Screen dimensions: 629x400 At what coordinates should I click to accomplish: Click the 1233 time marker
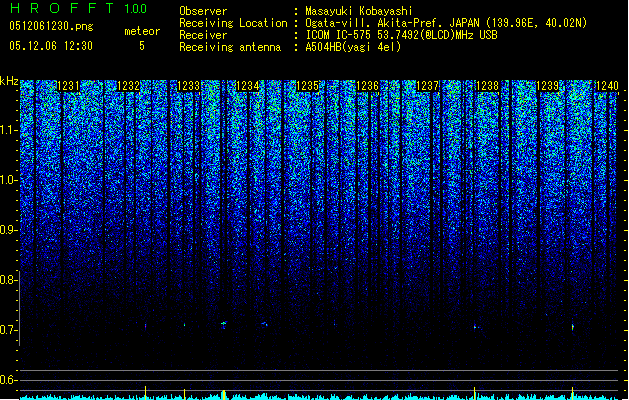coord(189,86)
